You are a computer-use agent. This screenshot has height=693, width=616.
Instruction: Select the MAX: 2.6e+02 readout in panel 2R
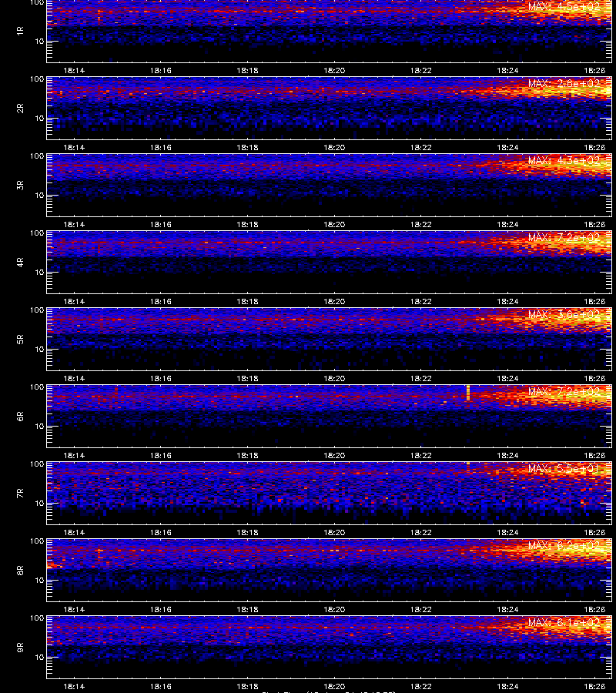(564, 83)
